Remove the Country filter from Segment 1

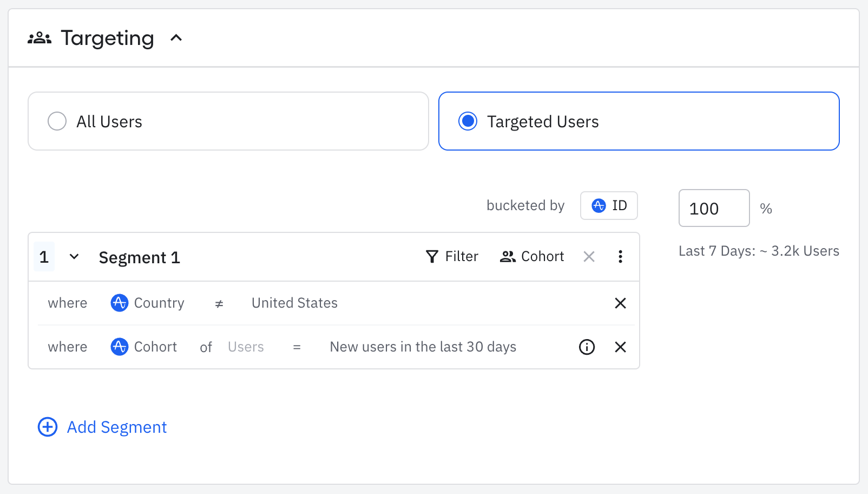click(x=620, y=303)
